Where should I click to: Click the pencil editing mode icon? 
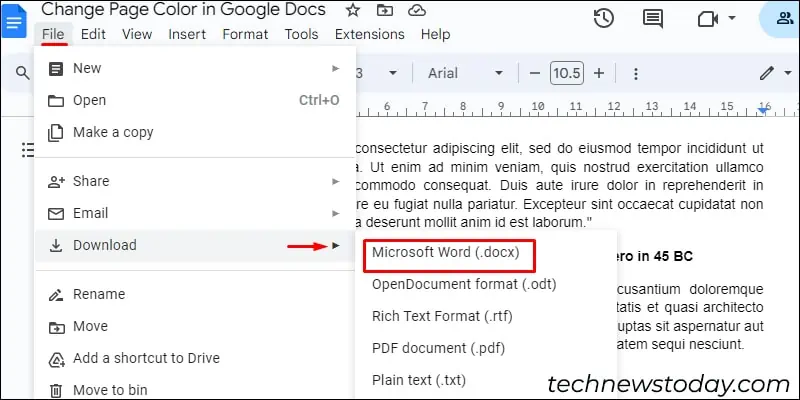[766, 73]
